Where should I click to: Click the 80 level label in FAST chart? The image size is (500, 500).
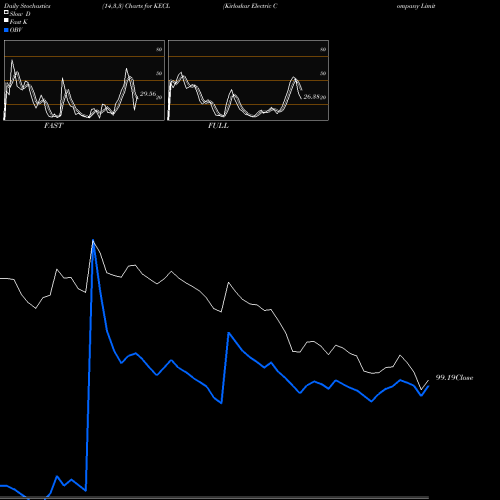click(x=159, y=49)
